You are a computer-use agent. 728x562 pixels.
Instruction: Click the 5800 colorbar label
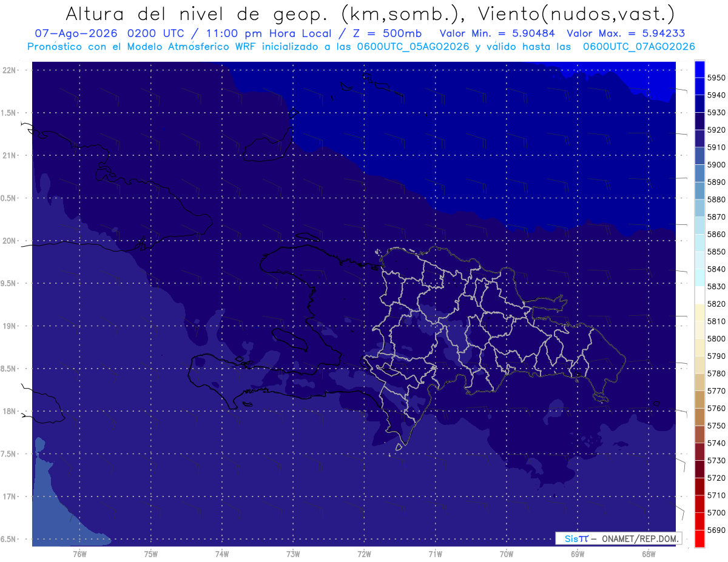pyautogui.click(x=716, y=338)
